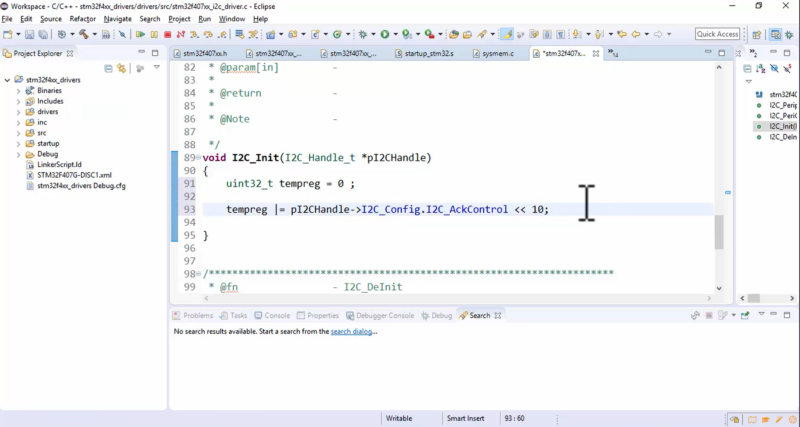Click the New file toolbar icon
800x427 pixels.
click(8, 34)
